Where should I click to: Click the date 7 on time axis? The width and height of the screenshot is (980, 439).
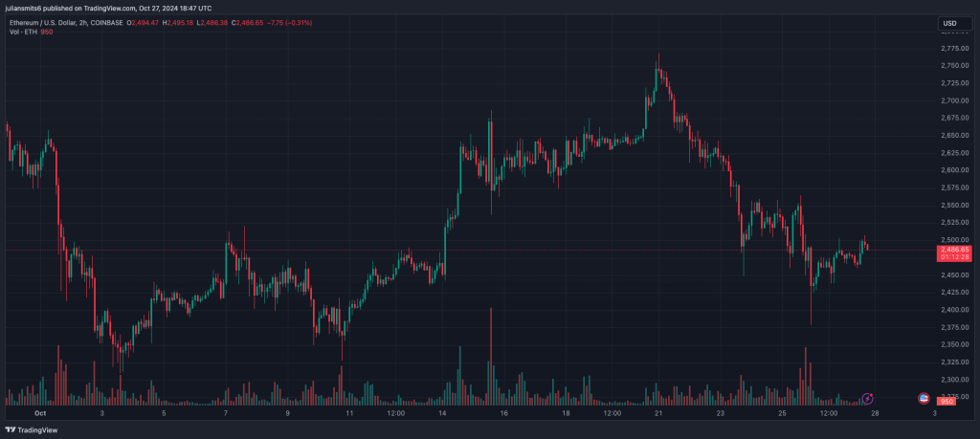click(226, 413)
